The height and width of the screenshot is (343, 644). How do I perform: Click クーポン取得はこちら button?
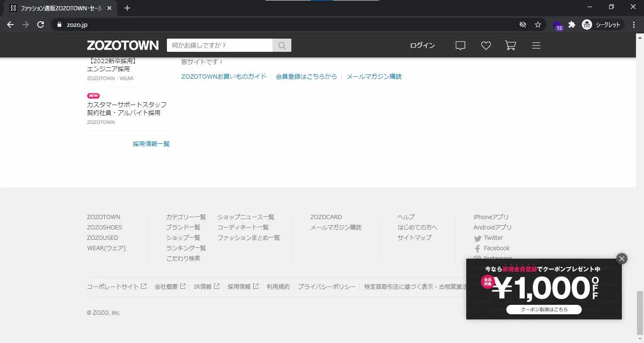[x=544, y=310]
